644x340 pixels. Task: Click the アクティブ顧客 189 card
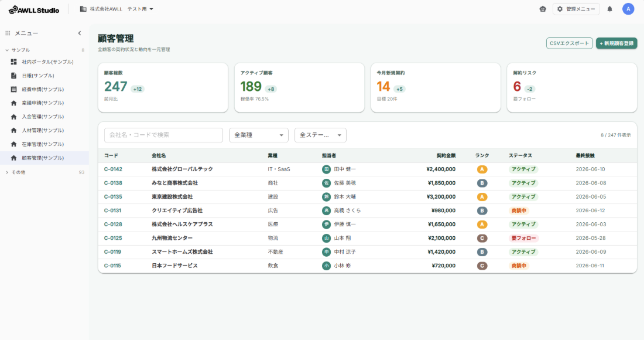tap(299, 87)
